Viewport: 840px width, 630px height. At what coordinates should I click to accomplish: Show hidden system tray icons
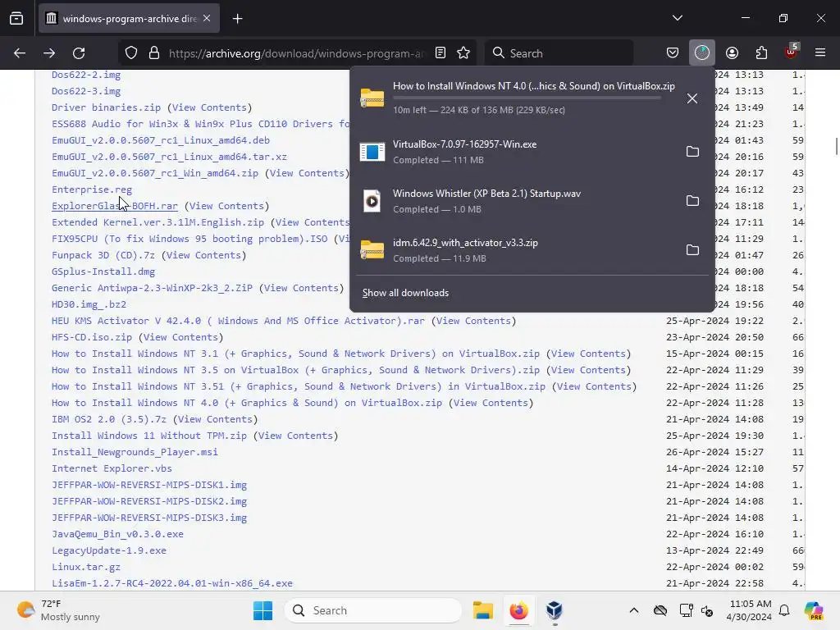(634, 610)
